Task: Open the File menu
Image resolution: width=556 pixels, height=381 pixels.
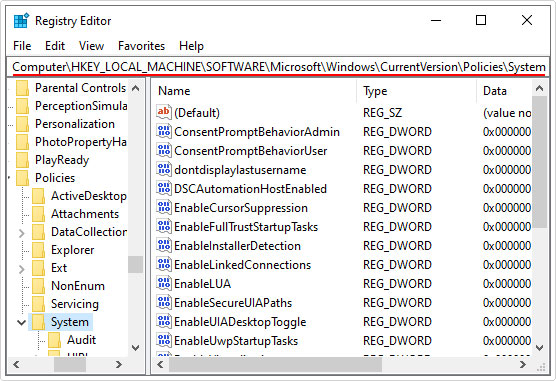Action: coord(22,46)
